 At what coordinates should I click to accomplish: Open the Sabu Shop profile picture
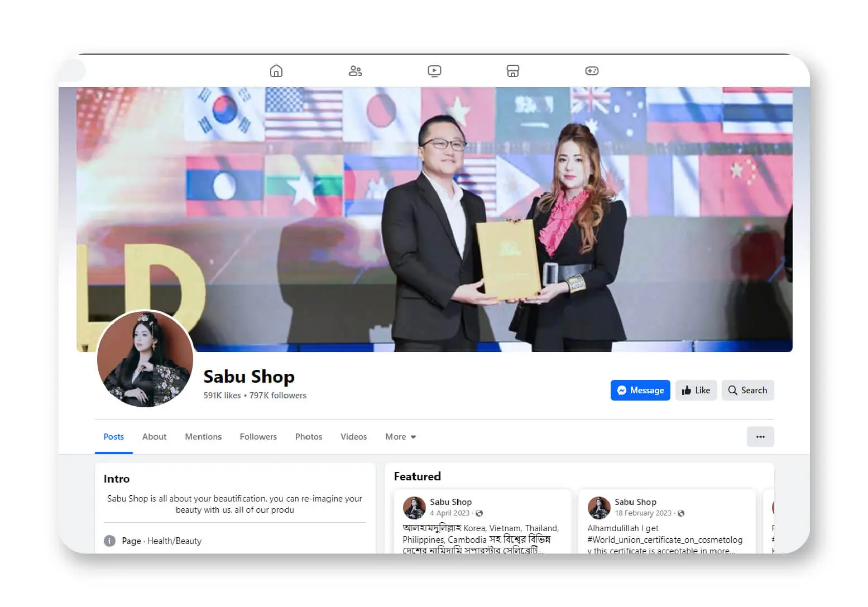[145, 359]
